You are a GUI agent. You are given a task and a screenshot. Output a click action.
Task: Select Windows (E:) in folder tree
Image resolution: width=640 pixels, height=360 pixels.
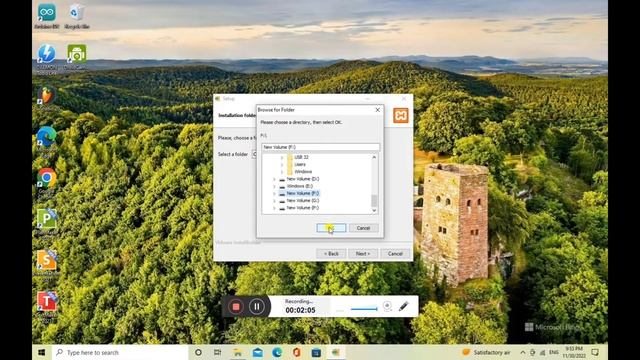[300, 186]
